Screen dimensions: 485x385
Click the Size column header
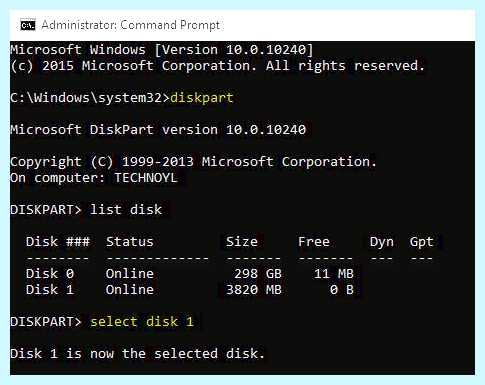[x=242, y=242]
